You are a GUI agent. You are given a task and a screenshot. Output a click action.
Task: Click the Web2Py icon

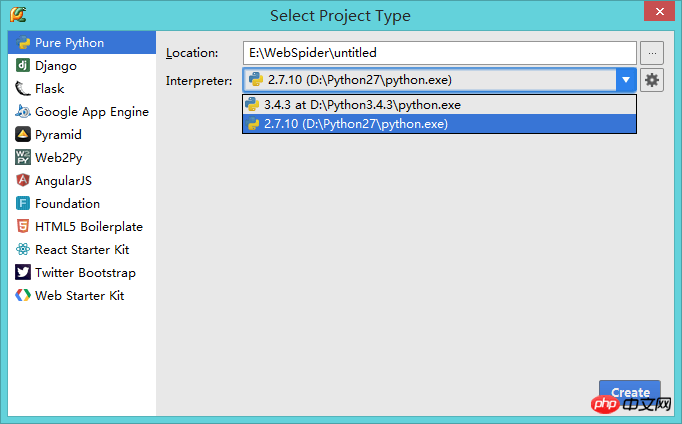coord(23,157)
